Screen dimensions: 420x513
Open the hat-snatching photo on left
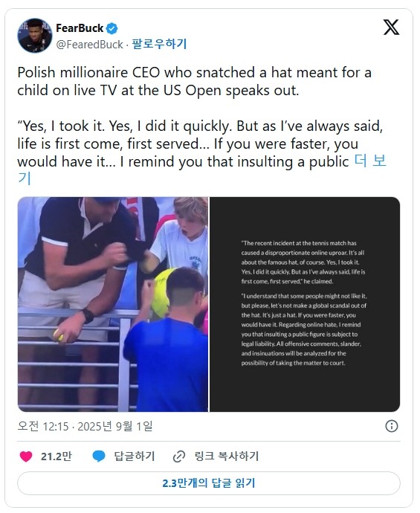tap(113, 304)
